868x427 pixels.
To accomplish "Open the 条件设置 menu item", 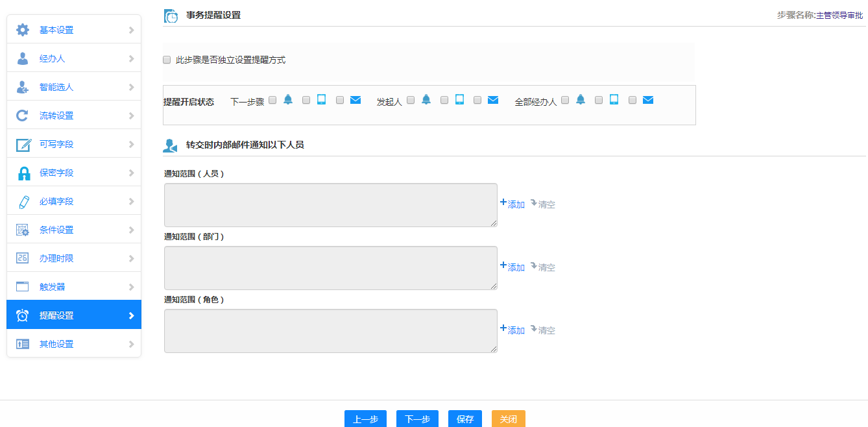I will point(56,230).
